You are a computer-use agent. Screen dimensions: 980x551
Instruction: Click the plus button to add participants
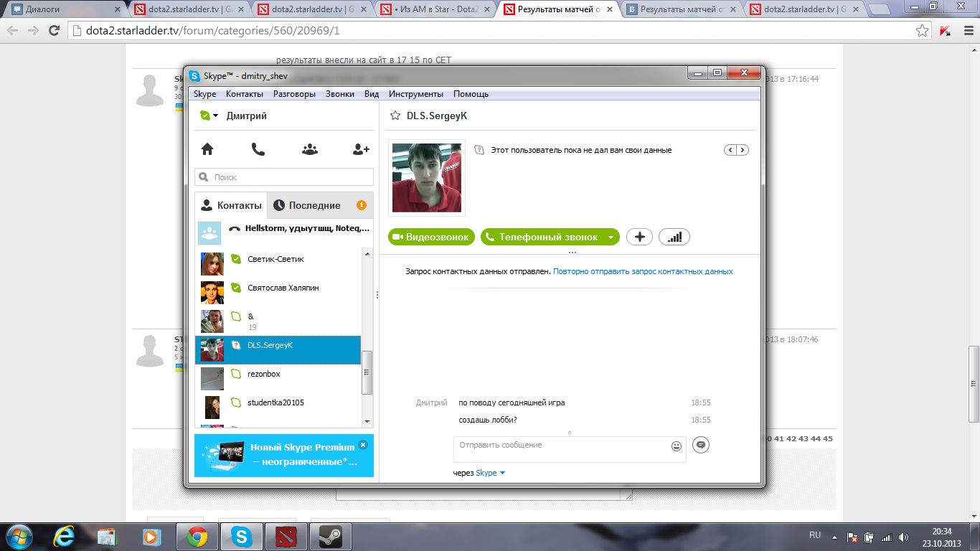click(x=639, y=237)
